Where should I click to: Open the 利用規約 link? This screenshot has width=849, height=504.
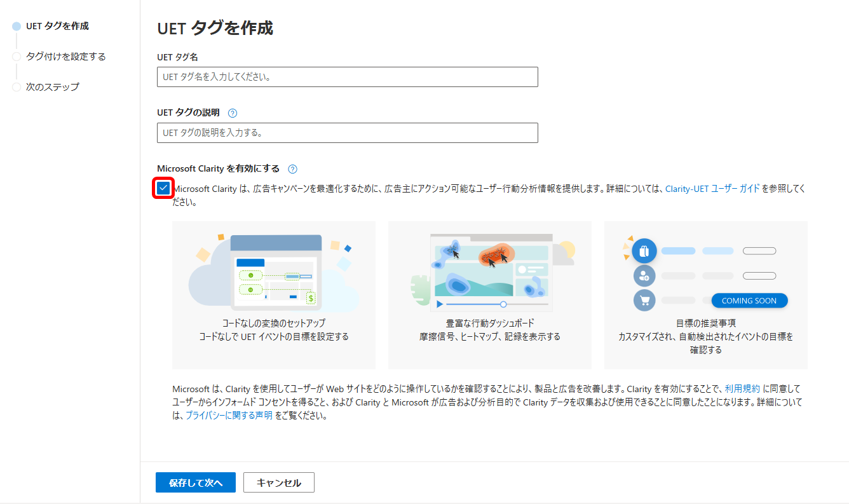click(x=742, y=388)
